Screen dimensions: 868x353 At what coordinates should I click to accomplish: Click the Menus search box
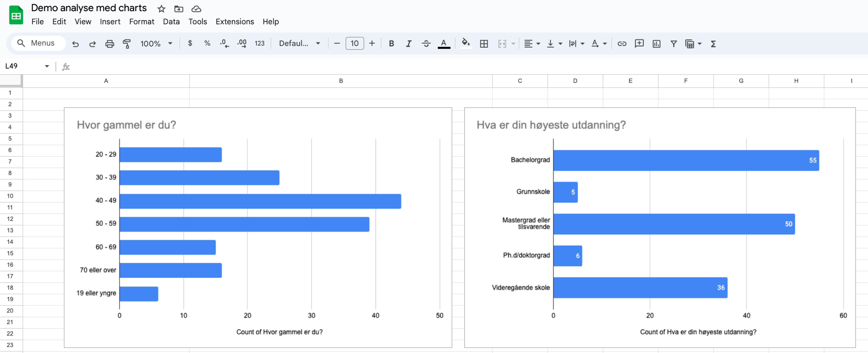coord(39,43)
